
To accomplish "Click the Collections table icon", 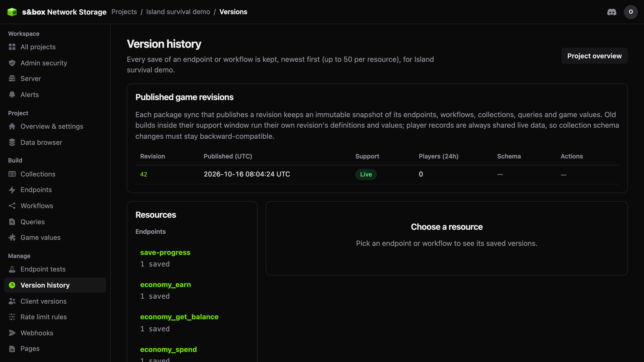I will [12, 174].
